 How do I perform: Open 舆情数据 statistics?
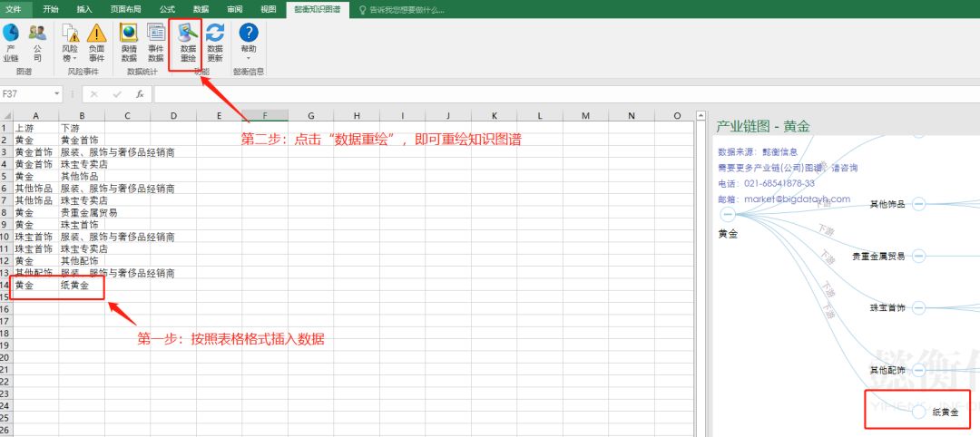pos(129,43)
